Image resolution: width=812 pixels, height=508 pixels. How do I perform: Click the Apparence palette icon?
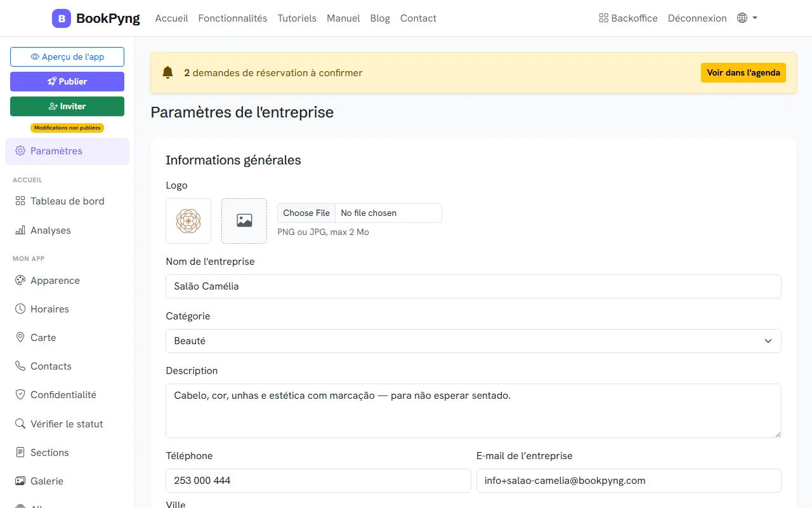20,281
